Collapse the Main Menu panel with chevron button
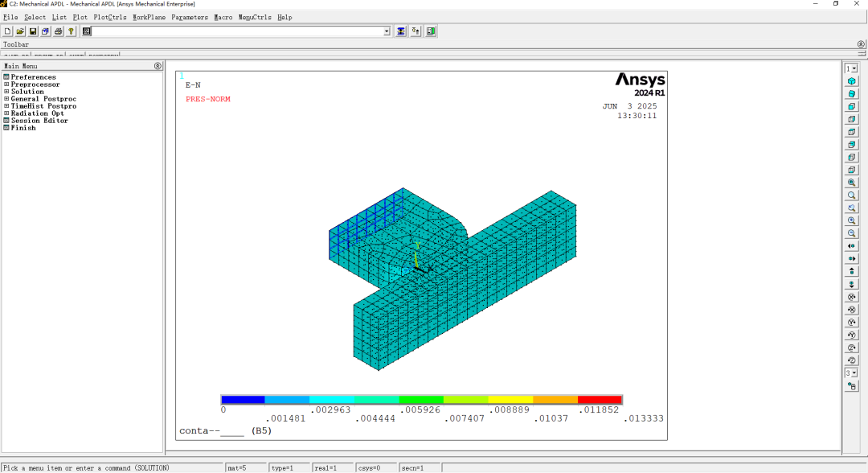The image size is (868, 473). [158, 66]
